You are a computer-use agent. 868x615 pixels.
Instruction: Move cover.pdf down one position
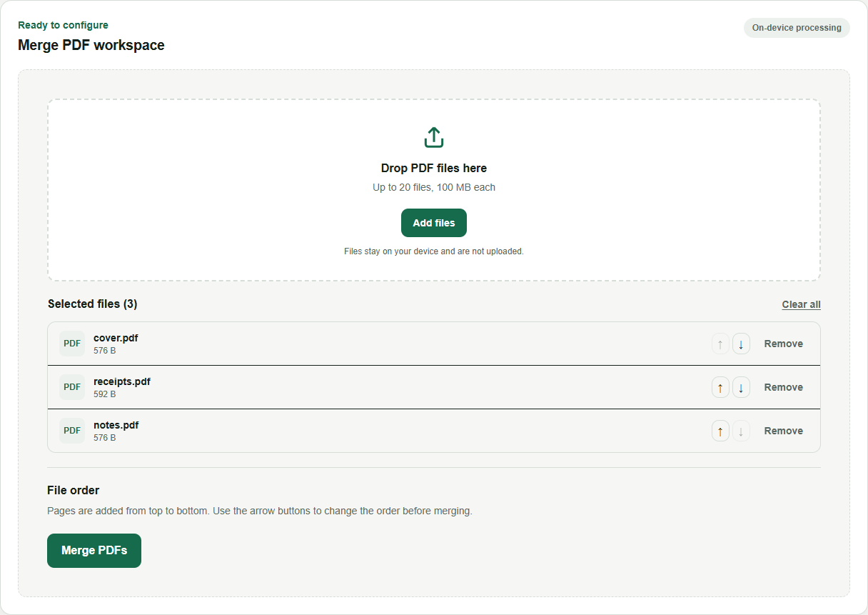[x=741, y=344]
